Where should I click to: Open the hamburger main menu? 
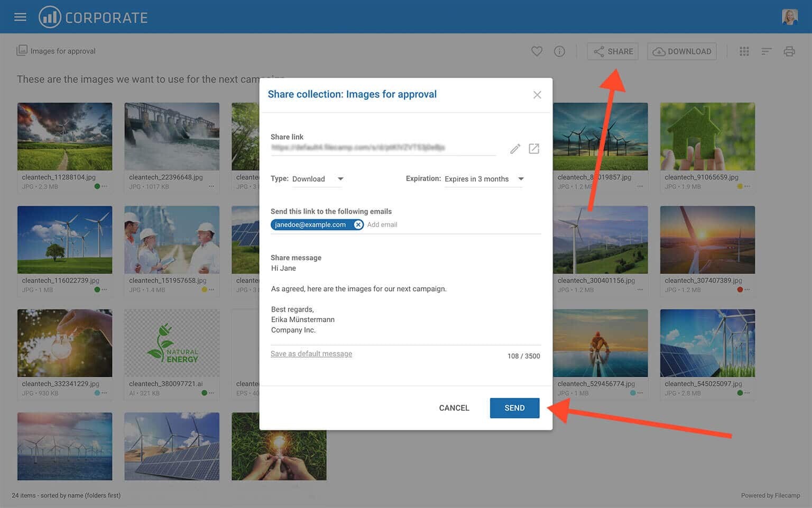(x=20, y=17)
